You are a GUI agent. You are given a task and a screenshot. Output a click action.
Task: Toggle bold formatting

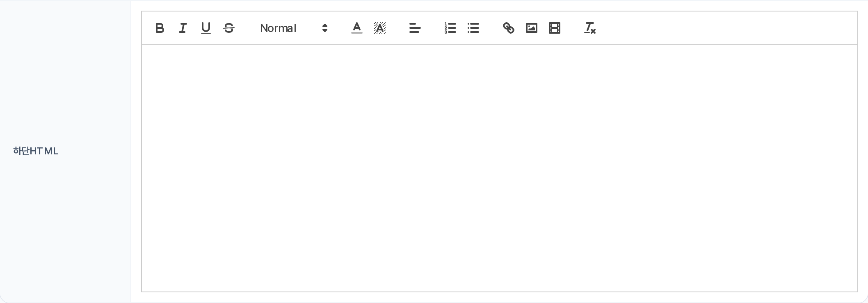[160, 28]
